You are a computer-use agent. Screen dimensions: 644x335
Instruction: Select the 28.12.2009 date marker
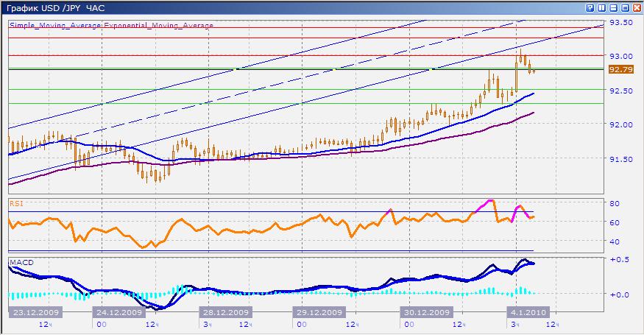coord(226,312)
